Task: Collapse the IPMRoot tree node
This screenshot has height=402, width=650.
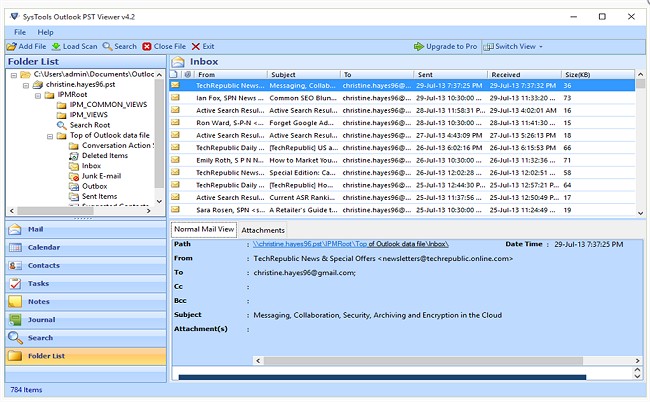Action: coord(37,95)
